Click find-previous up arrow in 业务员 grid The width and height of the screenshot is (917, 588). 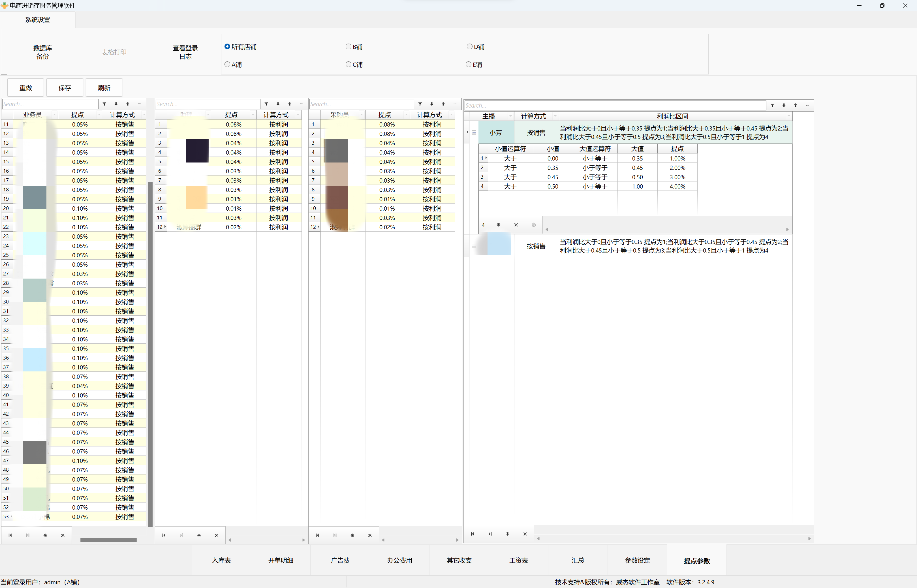click(128, 104)
